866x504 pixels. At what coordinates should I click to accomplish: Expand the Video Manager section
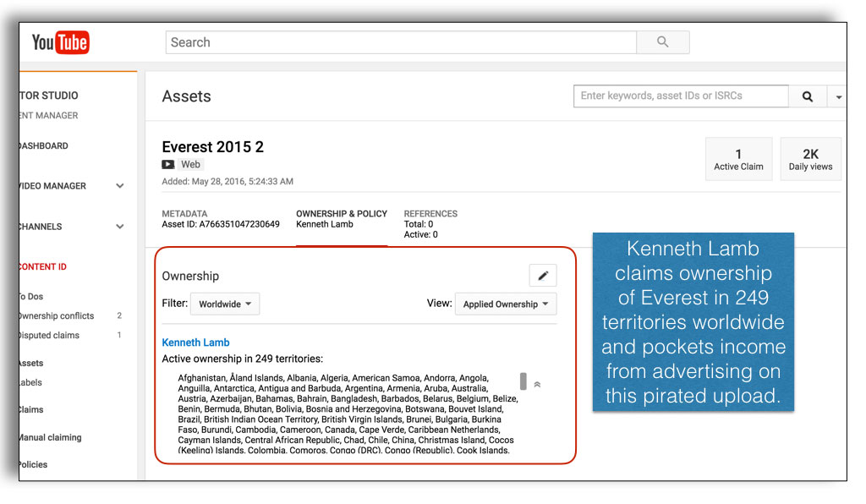tap(120, 186)
